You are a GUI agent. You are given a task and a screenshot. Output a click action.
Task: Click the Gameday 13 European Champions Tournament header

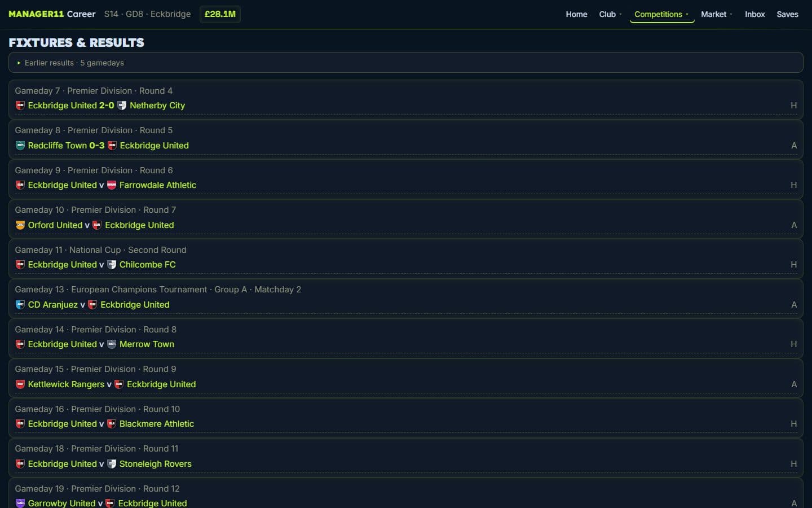coord(158,290)
